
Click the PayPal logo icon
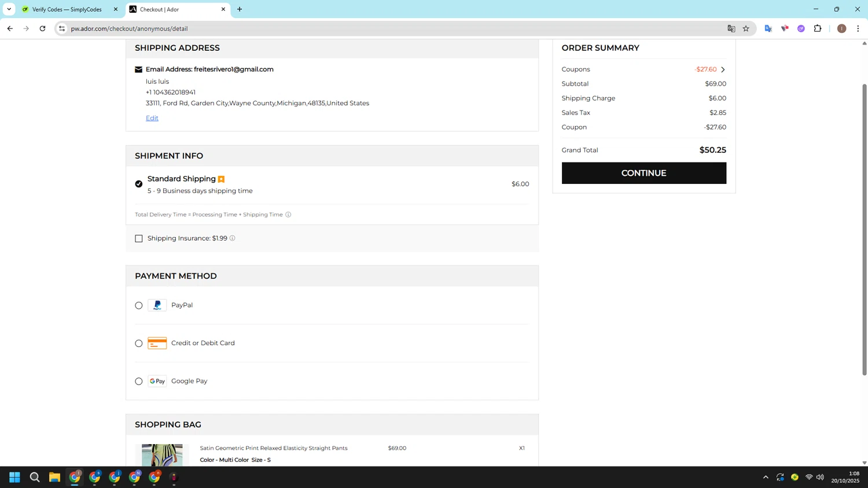coord(157,305)
